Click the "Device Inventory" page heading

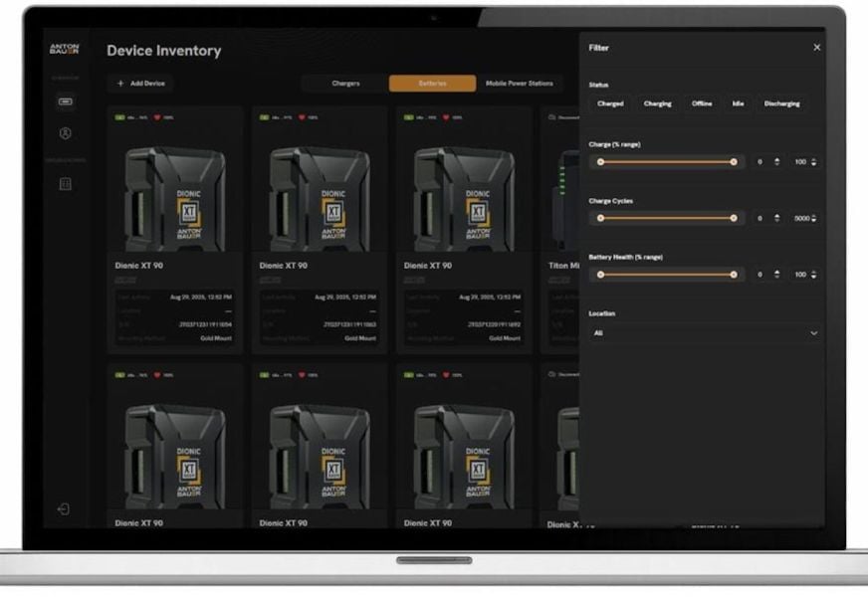click(x=164, y=51)
